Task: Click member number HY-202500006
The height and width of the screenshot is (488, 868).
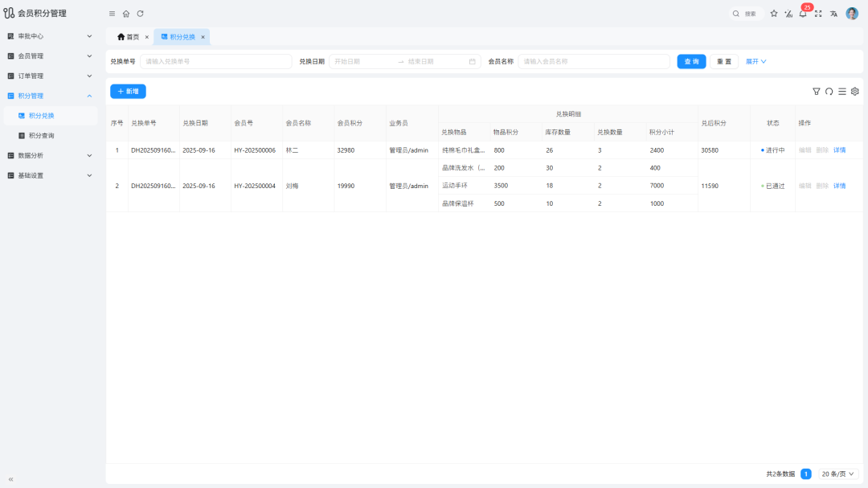Action: click(x=255, y=150)
